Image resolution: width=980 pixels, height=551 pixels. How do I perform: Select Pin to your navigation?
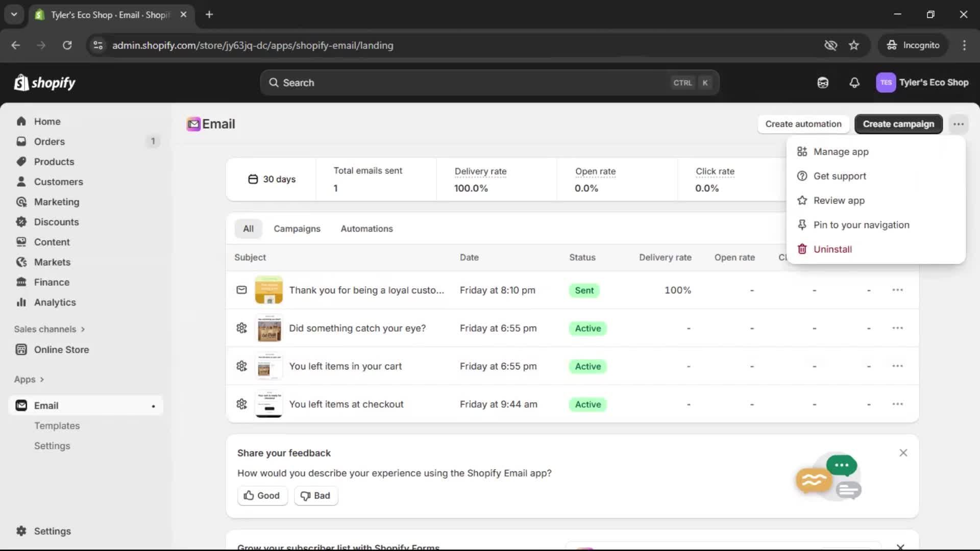coord(876,225)
